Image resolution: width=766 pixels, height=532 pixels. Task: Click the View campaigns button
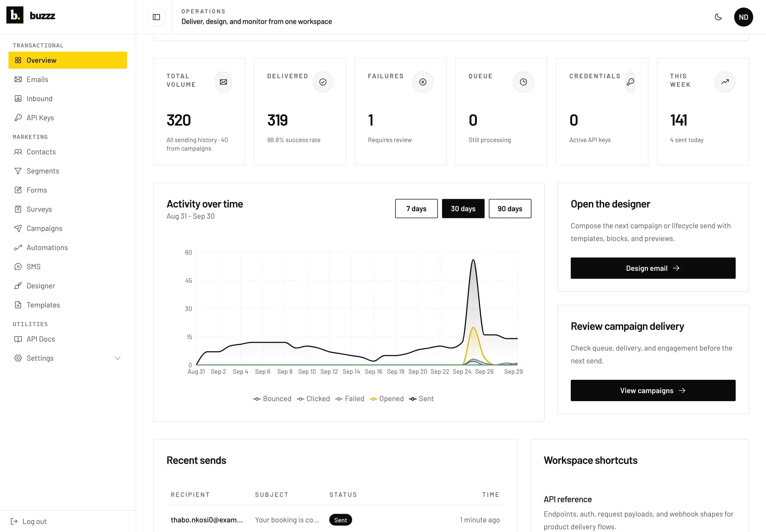tap(653, 391)
